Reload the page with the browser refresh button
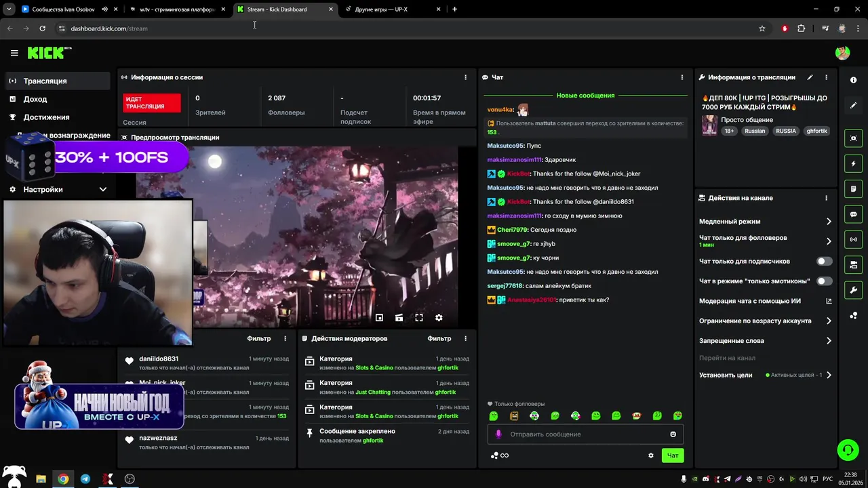This screenshot has width=868, height=488. (42, 28)
